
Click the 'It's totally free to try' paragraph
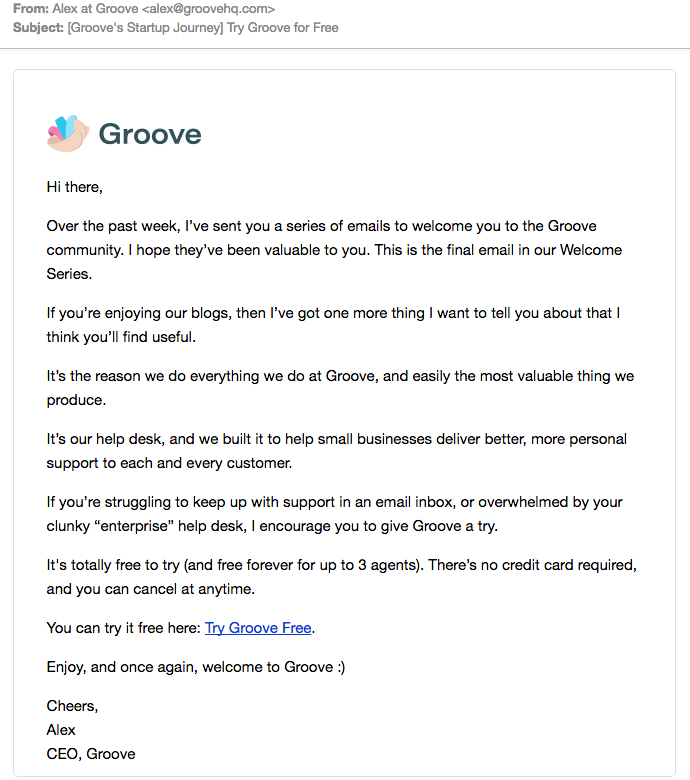click(x=341, y=577)
